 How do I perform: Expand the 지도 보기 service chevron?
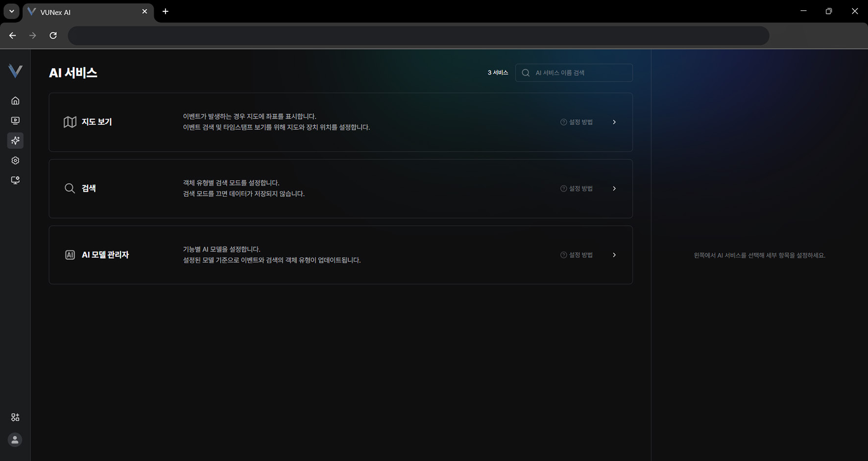[614, 122]
